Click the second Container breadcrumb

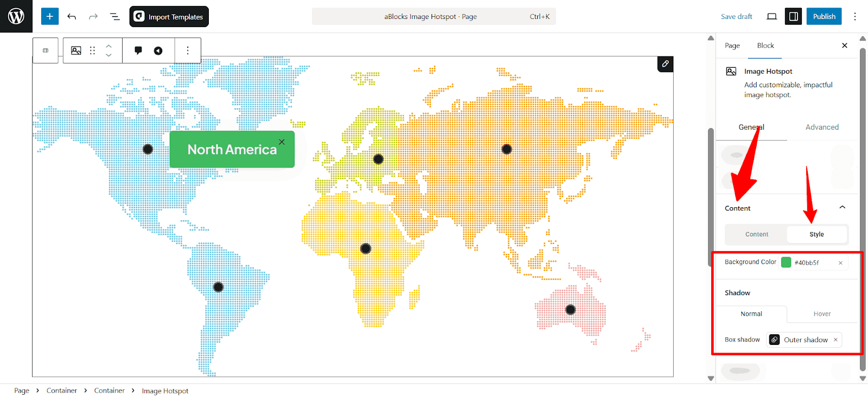coord(110,390)
